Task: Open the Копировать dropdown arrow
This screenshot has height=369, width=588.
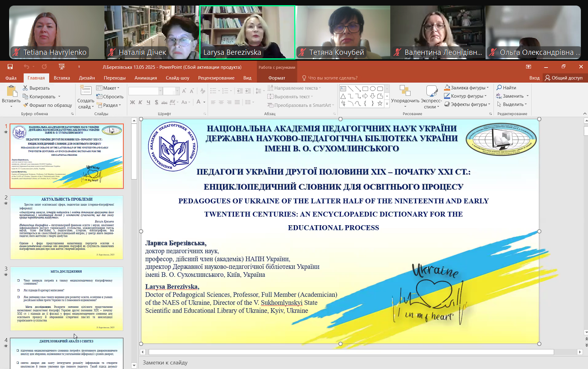Action: point(59,97)
